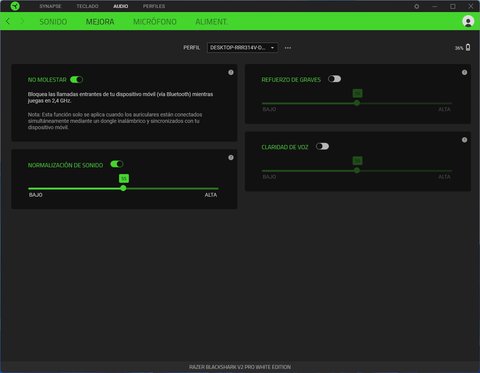This screenshot has height=373, width=480.
Task: Click the PERFIL label
Action: [192, 48]
